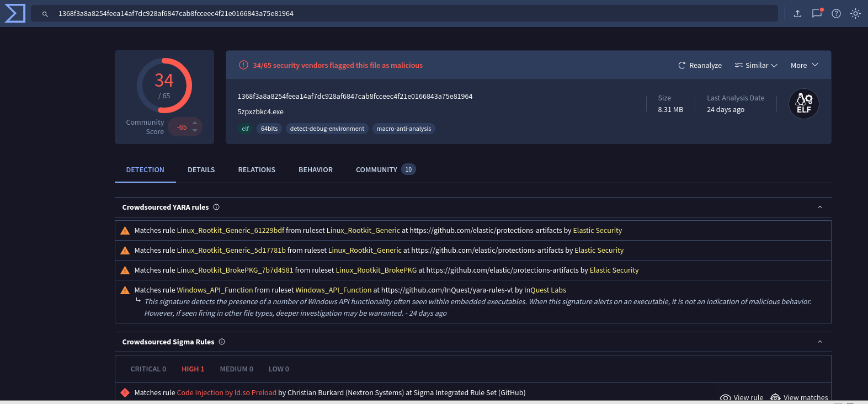Click the Size value 8.31 MB
The height and width of the screenshot is (404, 868).
(x=670, y=110)
